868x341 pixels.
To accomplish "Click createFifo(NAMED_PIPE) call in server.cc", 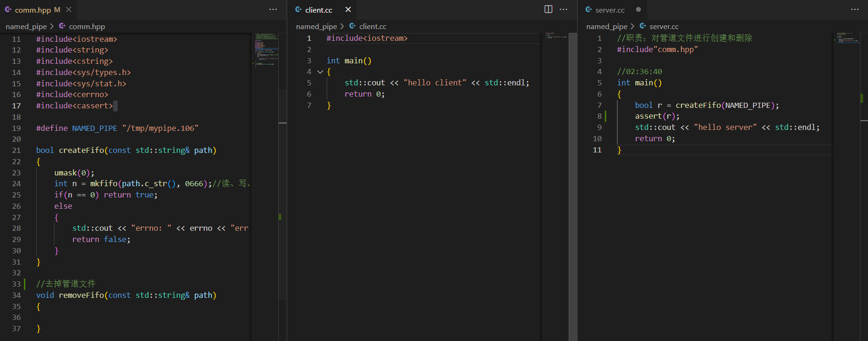I will coord(725,105).
